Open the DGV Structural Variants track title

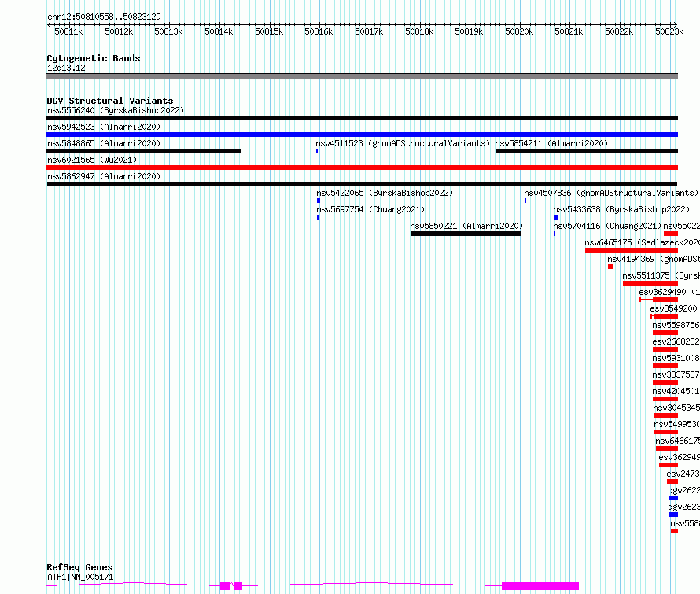click(110, 101)
